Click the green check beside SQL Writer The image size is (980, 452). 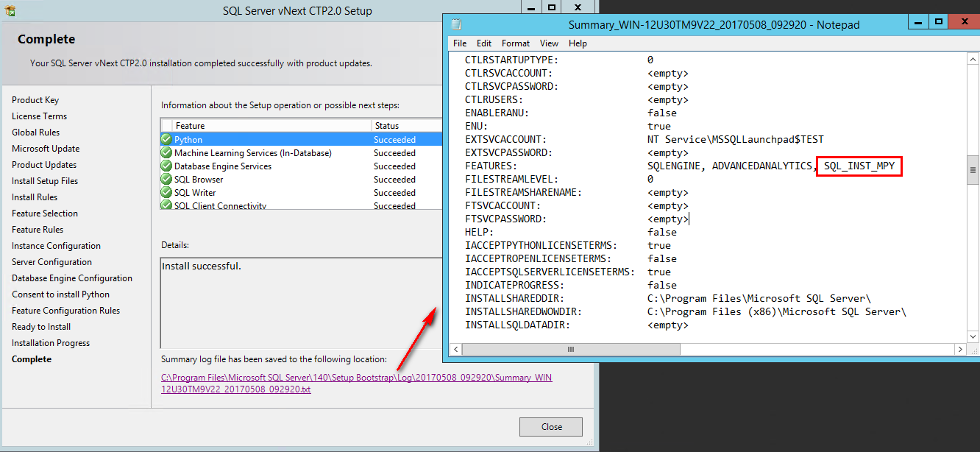pos(166,193)
